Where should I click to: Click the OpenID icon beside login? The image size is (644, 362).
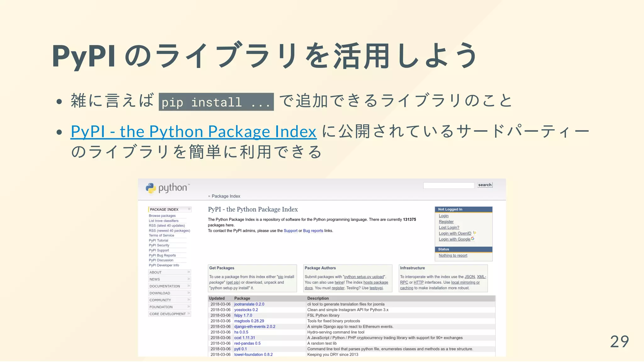(x=475, y=233)
